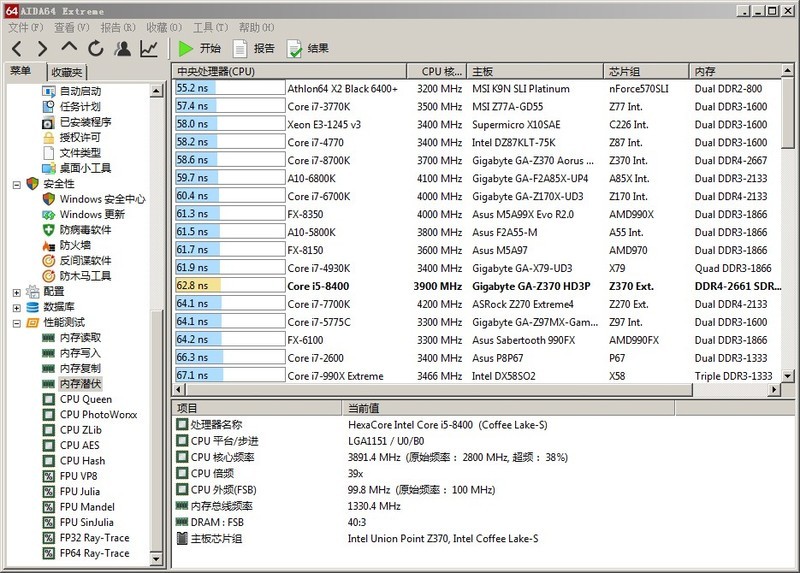The image size is (800, 573).
Task: Expand the 数据库 tree node
Action: pyautogui.click(x=17, y=308)
